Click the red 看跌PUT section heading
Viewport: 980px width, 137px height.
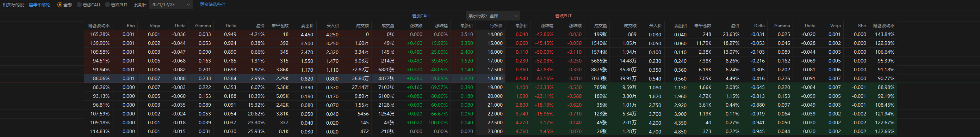tap(563, 16)
